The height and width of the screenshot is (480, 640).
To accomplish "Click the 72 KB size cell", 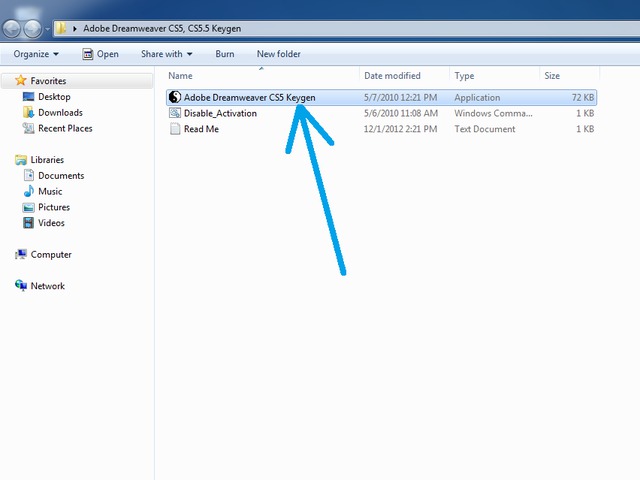I will (583, 98).
